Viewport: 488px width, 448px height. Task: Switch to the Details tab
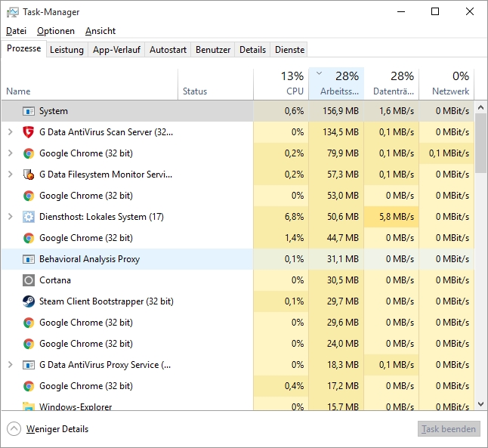point(253,50)
